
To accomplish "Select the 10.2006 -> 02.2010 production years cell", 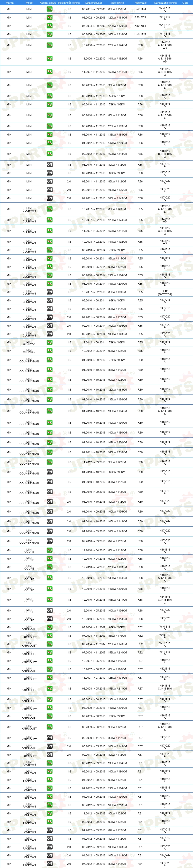I will pos(94,45).
